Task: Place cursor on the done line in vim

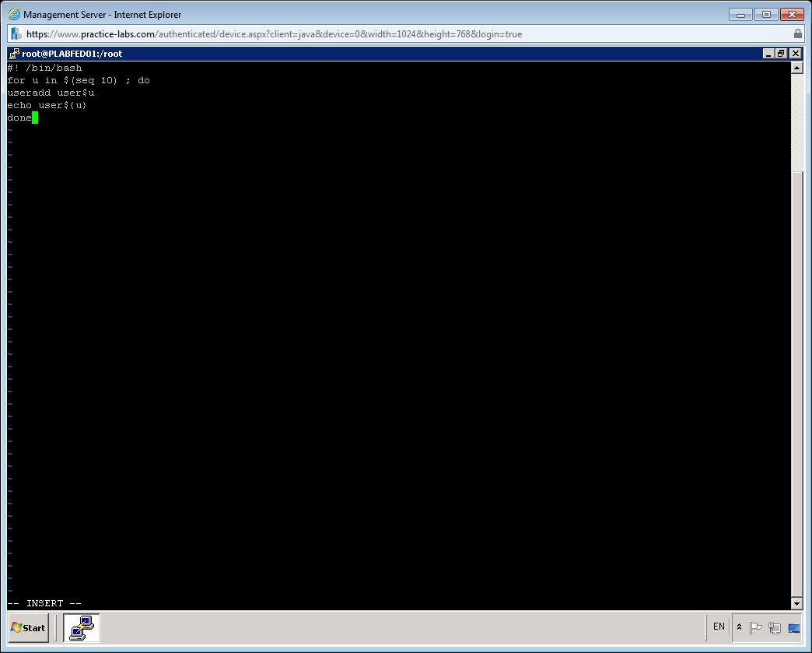Action: click(19, 117)
